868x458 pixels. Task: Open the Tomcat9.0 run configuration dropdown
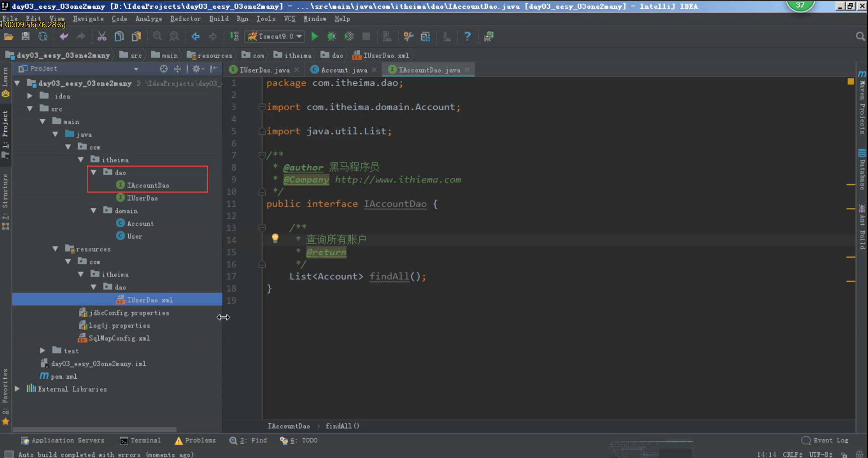(x=275, y=36)
